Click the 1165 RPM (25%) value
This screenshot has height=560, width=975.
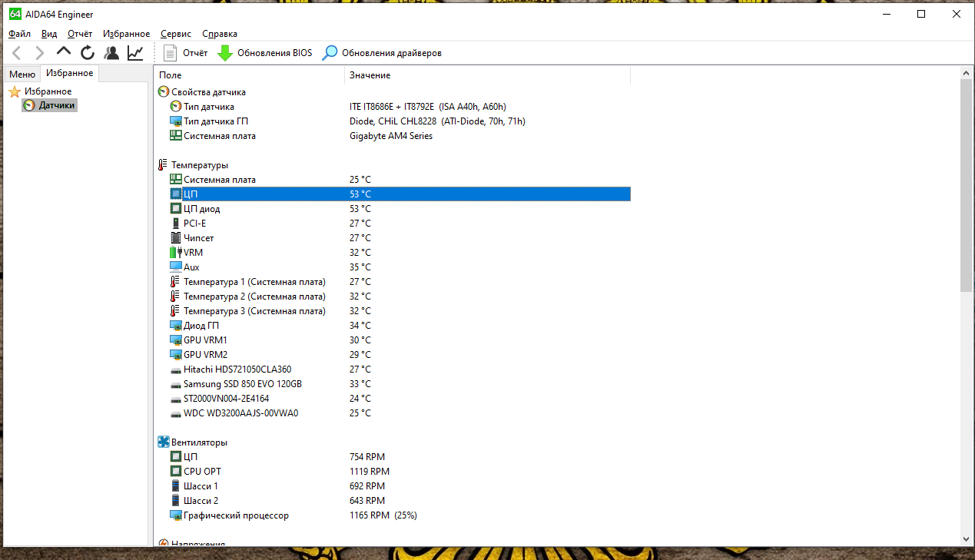[x=383, y=515]
